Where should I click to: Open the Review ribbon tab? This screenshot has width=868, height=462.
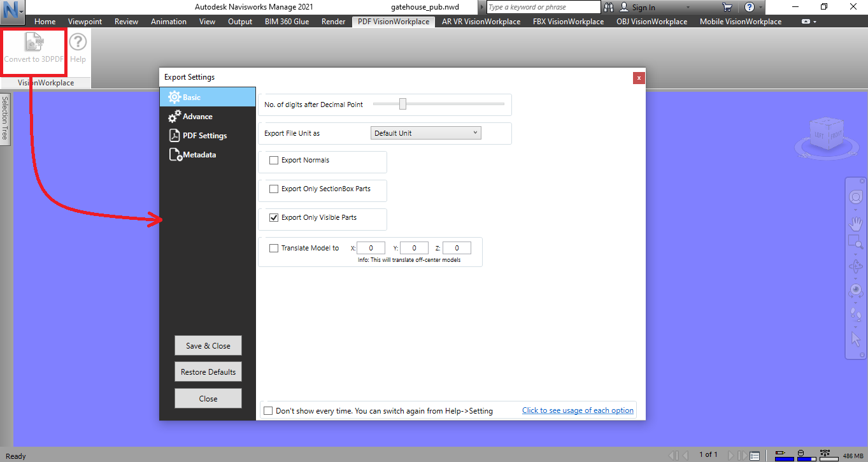point(126,22)
